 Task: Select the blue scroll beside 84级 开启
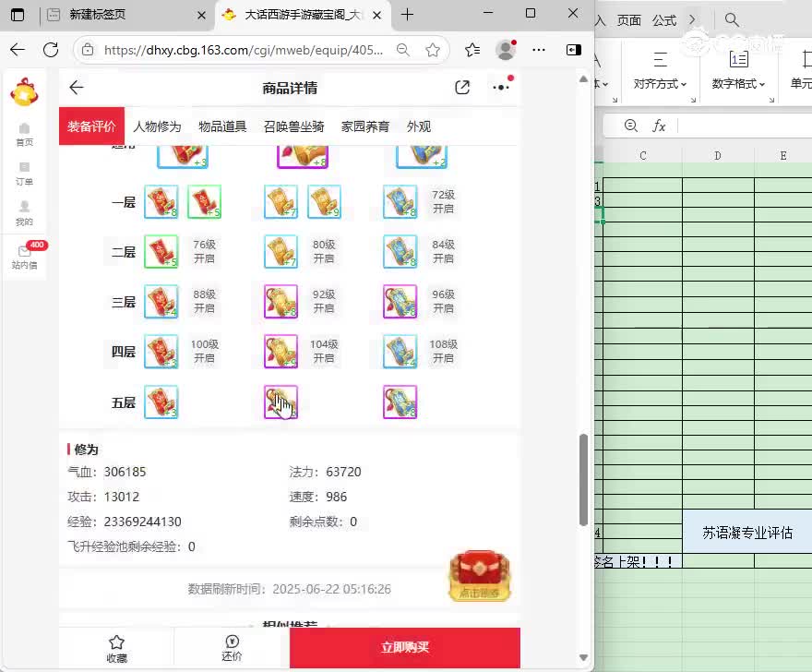coord(400,251)
